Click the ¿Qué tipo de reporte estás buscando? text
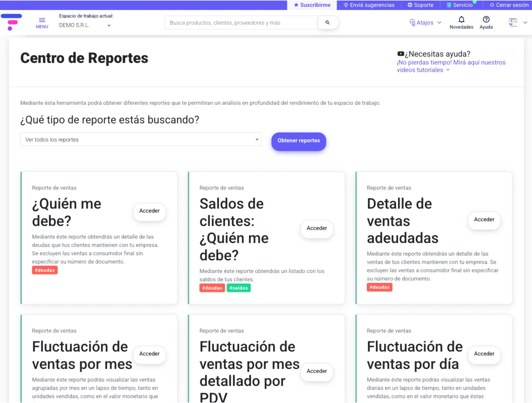 click(110, 120)
